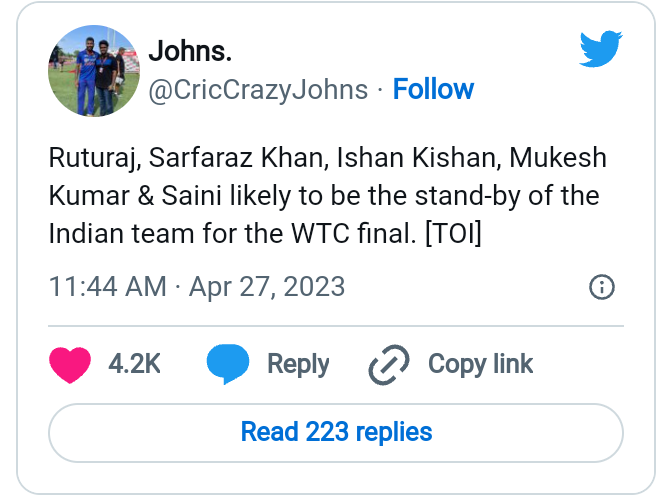Click the 4.2K likes count
The height and width of the screenshot is (496, 661).
134,364
